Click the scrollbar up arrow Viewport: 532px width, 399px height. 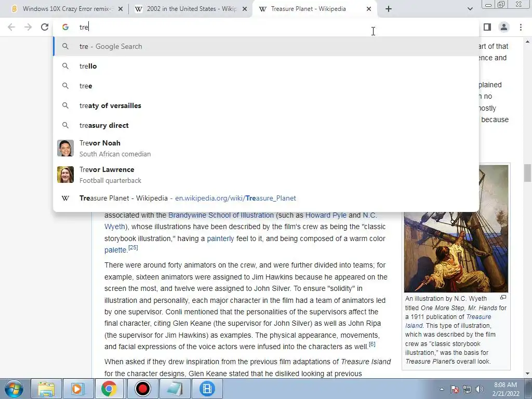coord(528,42)
